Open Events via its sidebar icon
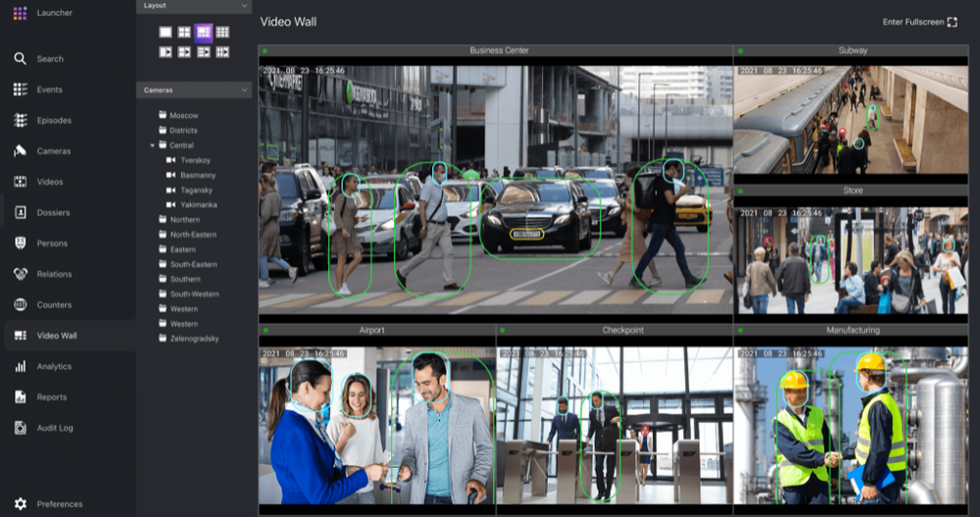980x517 pixels. click(20, 89)
